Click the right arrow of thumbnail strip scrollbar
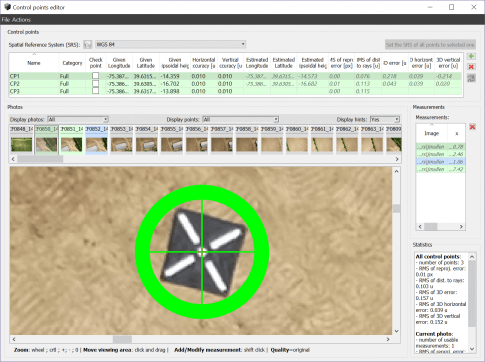 [x=397, y=159]
